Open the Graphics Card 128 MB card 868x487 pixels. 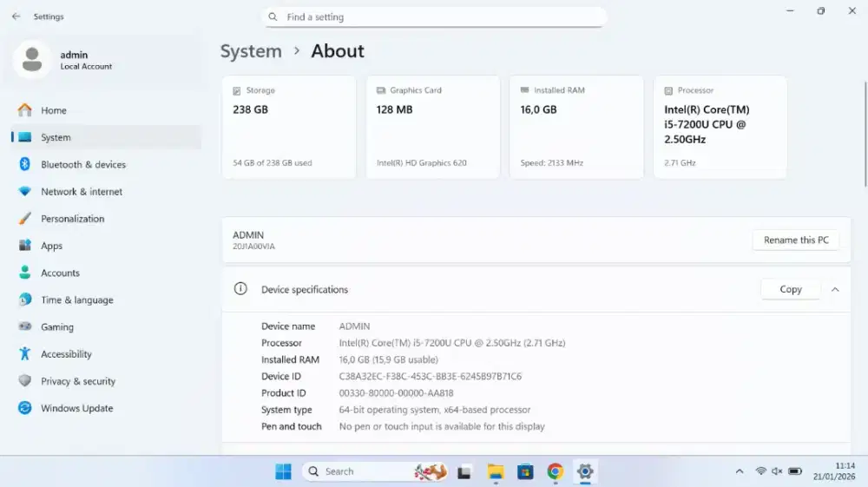[x=433, y=128]
